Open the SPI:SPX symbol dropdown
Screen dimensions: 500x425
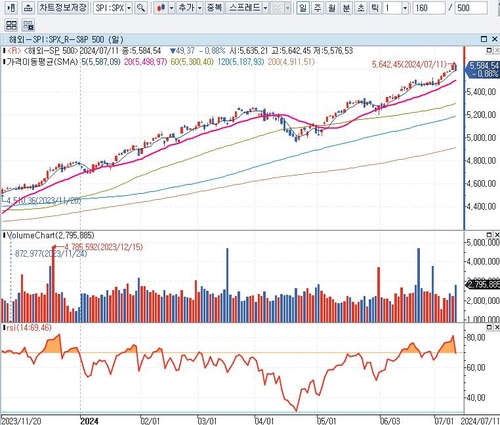click(129, 8)
